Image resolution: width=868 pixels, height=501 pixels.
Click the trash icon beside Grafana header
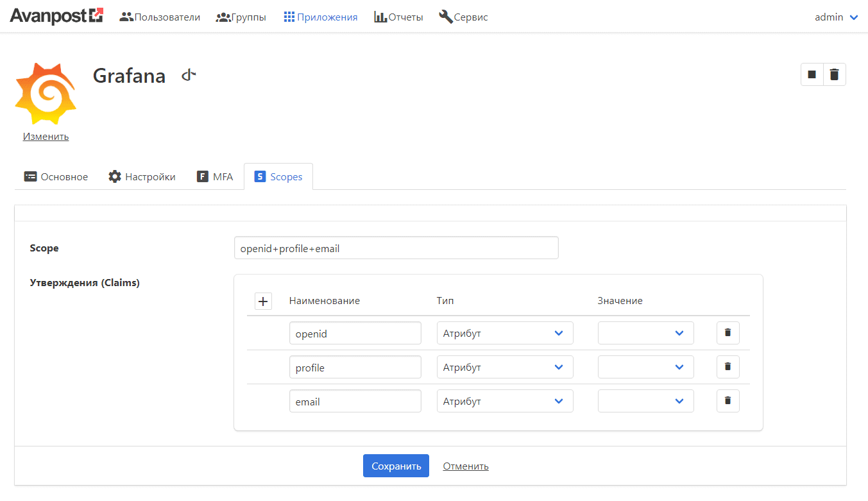(x=834, y=74)
